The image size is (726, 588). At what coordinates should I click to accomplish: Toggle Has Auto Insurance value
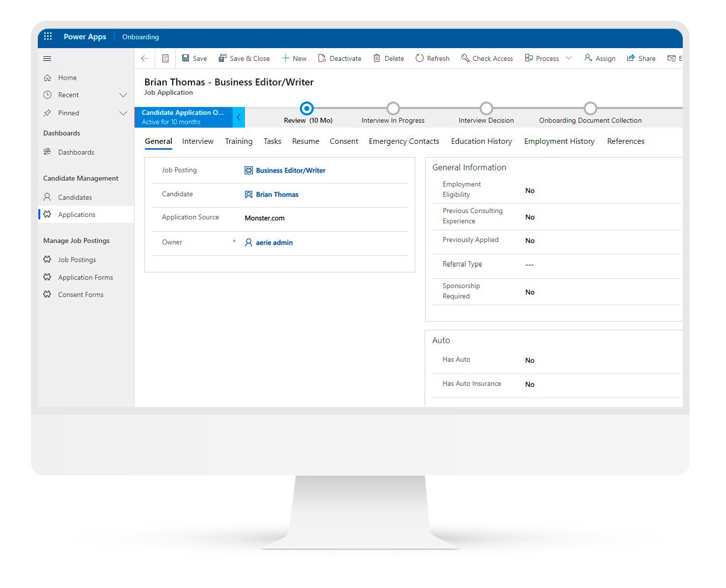530,384
